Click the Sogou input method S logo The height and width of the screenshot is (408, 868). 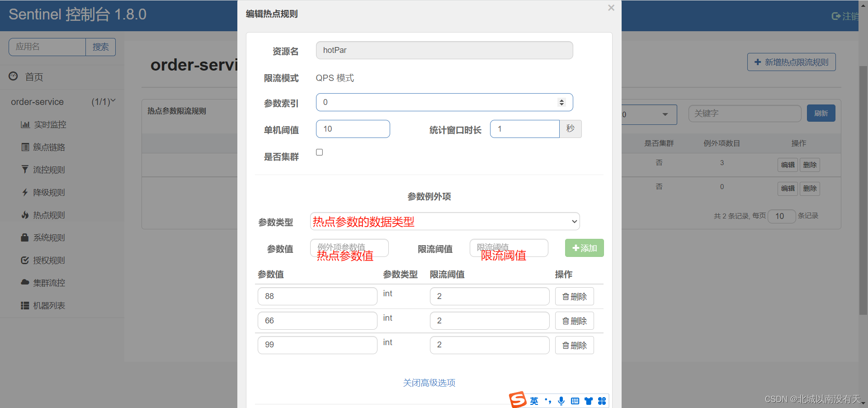click(x=518, y=400)
